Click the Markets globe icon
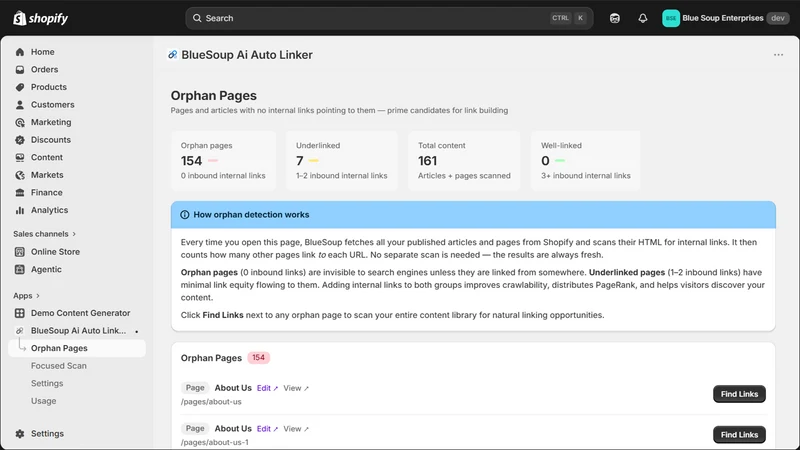The width and height of the screenshot is (800, 450). point(20,175)
